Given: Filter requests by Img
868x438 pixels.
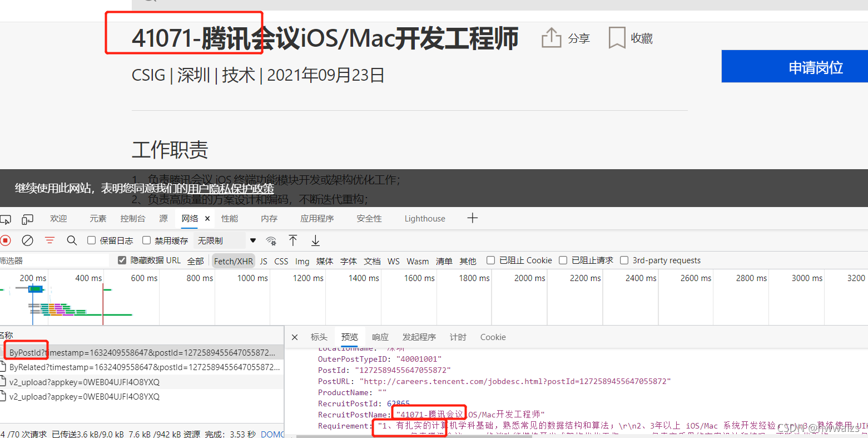Looking at the screenshot, I should tap(302, 261).
